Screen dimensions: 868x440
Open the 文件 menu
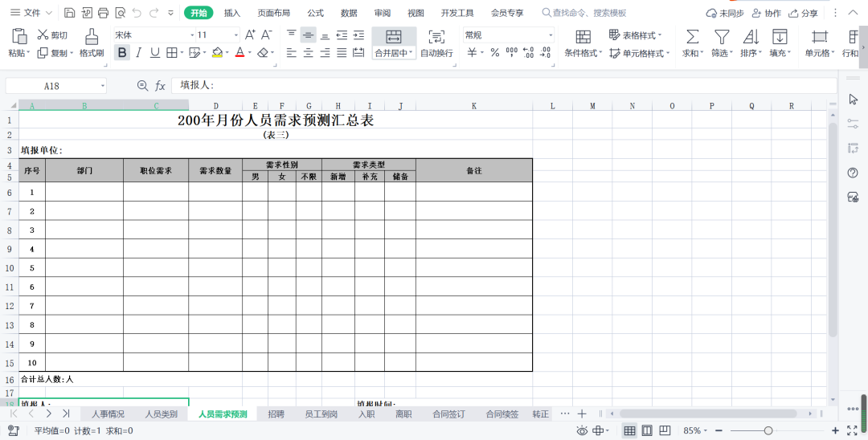point(31,13)
